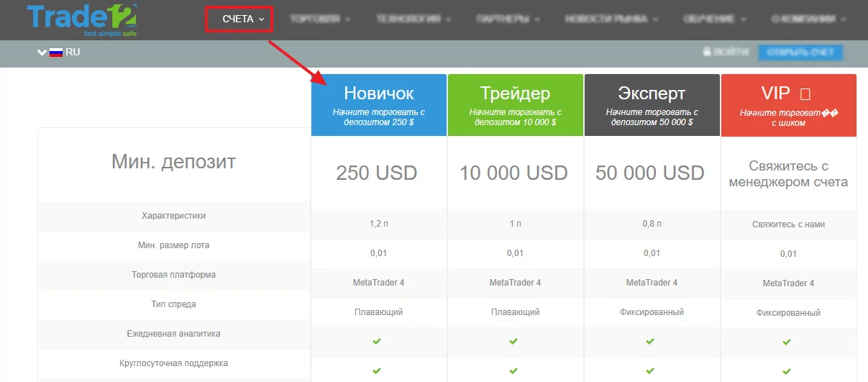Viewport: 868px width, 382px height.
Task: Open the ОБУЧЕНИЕ menu
Action: point(714,19)
